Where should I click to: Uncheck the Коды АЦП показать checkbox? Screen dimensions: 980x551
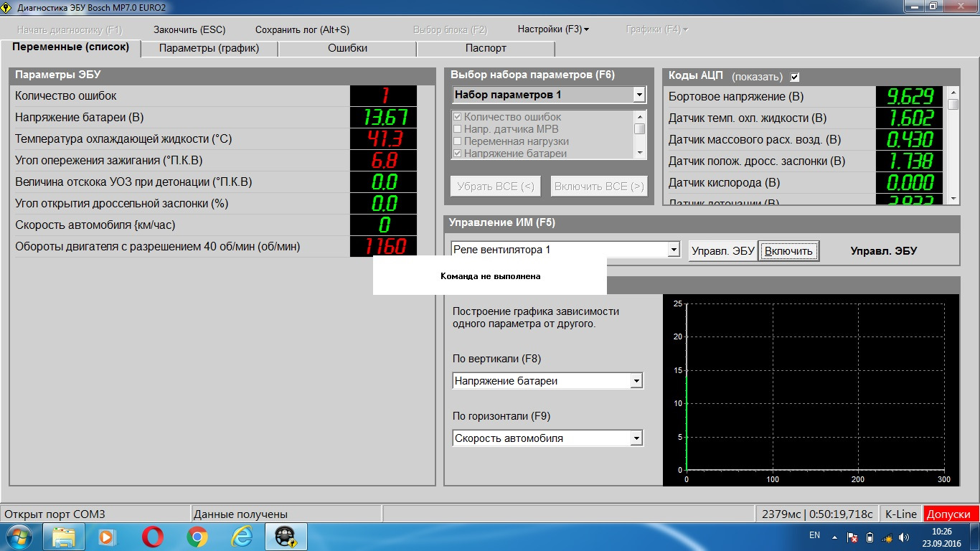[794, 77]
